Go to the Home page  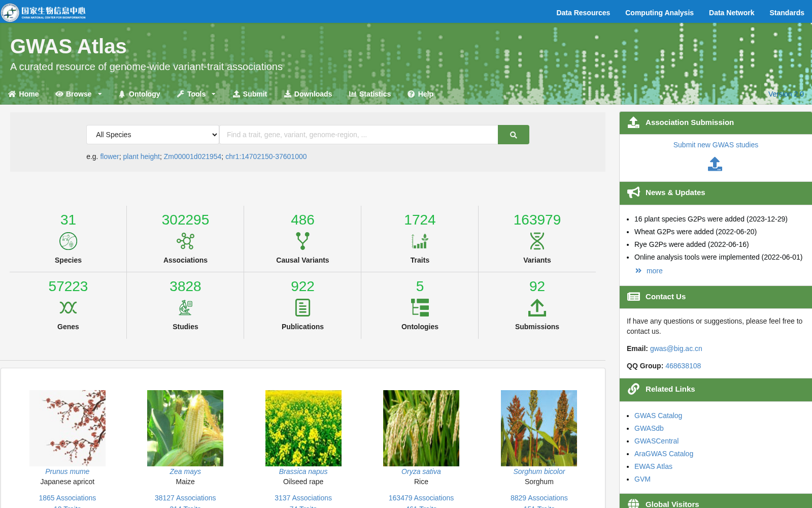coord(23,94)
